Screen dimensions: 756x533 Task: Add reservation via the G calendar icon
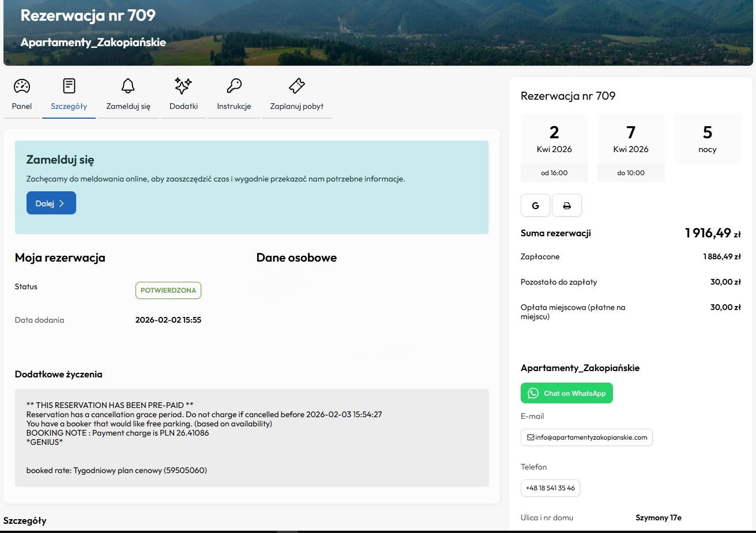tap(535, 206)
